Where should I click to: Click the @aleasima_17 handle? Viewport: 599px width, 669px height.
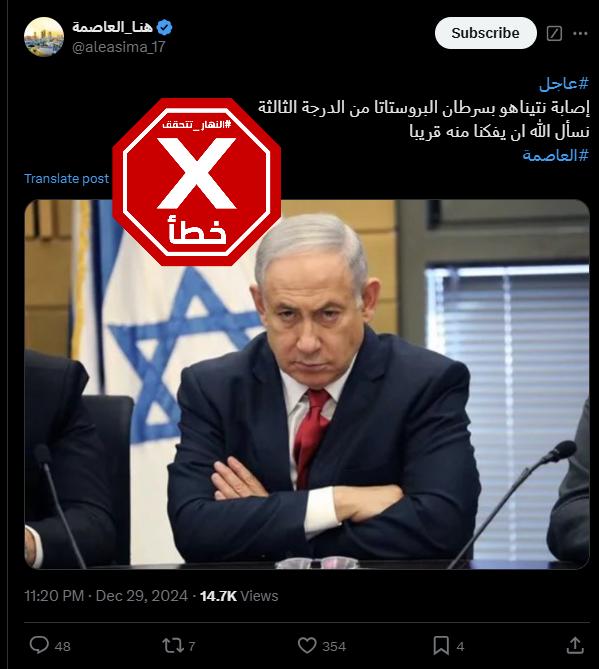pyautogui.click(x=119, y=47)
